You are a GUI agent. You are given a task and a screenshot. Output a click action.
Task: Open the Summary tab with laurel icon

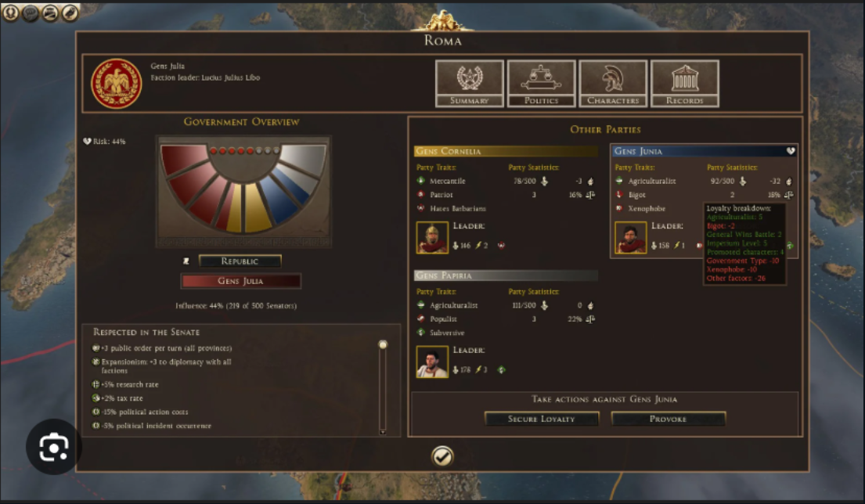[469, 83]
